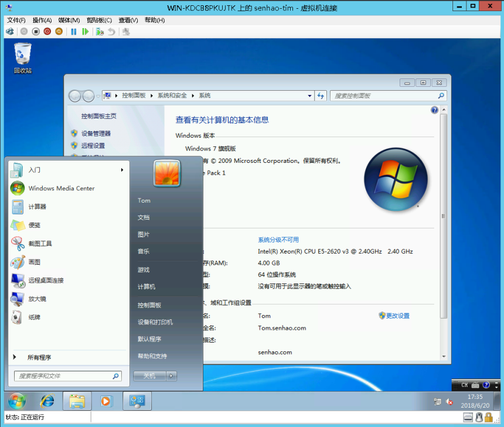
Task: Refresh the Control Panel address bar
Action: pos(321,95)
